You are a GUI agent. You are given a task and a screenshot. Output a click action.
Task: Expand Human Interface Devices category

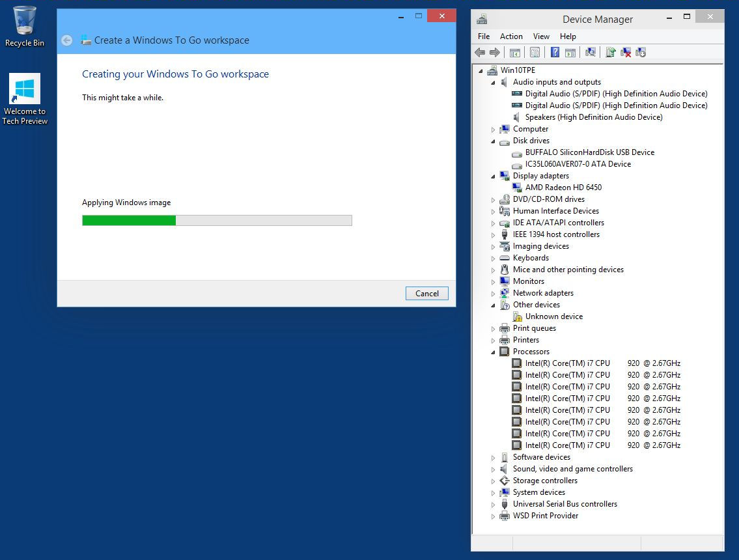point(493,212)
